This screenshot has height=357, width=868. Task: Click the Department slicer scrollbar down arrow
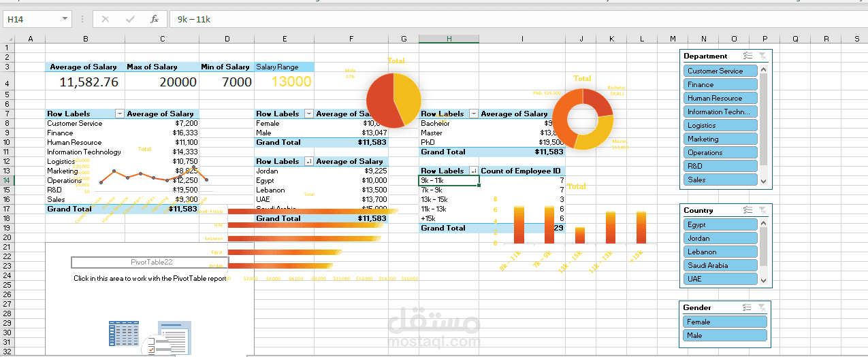(763, 182)
